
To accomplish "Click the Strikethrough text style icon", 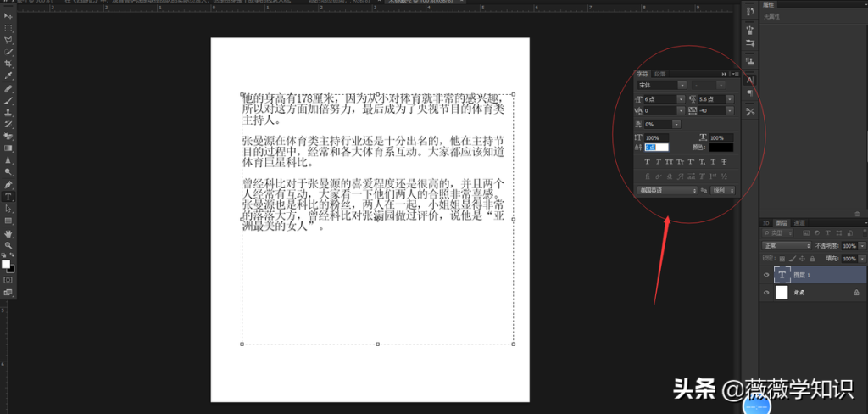I will click(x=724, y=162).
